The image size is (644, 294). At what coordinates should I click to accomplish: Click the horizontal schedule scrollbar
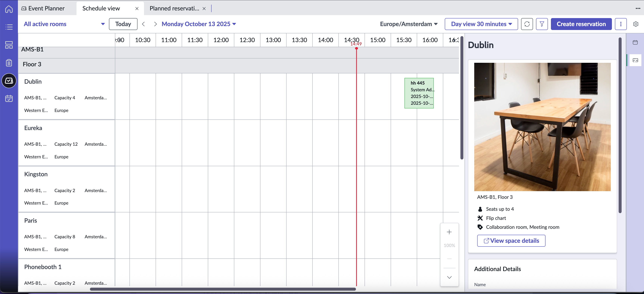[x=223, y=289]
